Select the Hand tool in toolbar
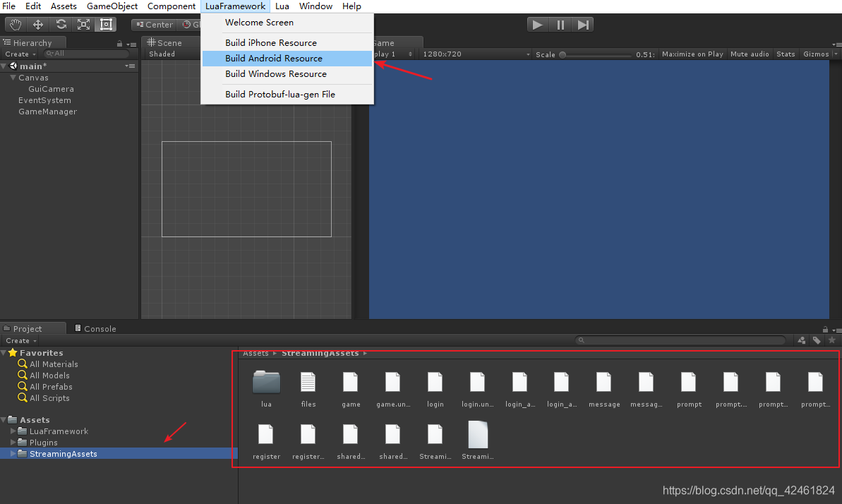This screenshot has width=842, height=504. coord(16,25)
